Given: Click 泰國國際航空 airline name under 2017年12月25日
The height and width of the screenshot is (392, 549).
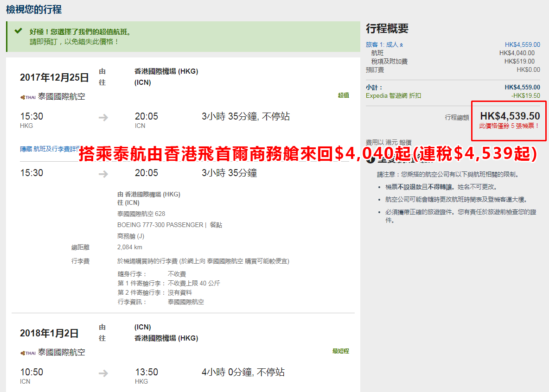Looking at the screenshot, I should tap(62, 96).
